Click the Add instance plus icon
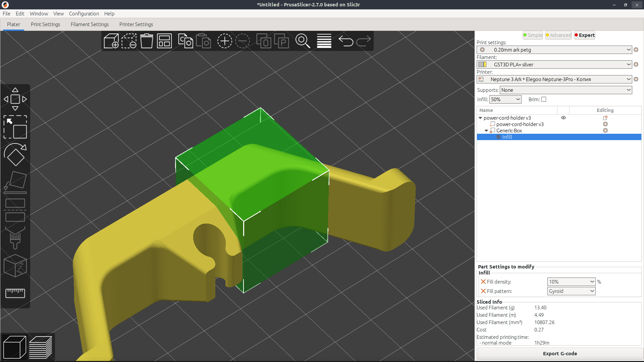644x362 pixels. [225, 41]
